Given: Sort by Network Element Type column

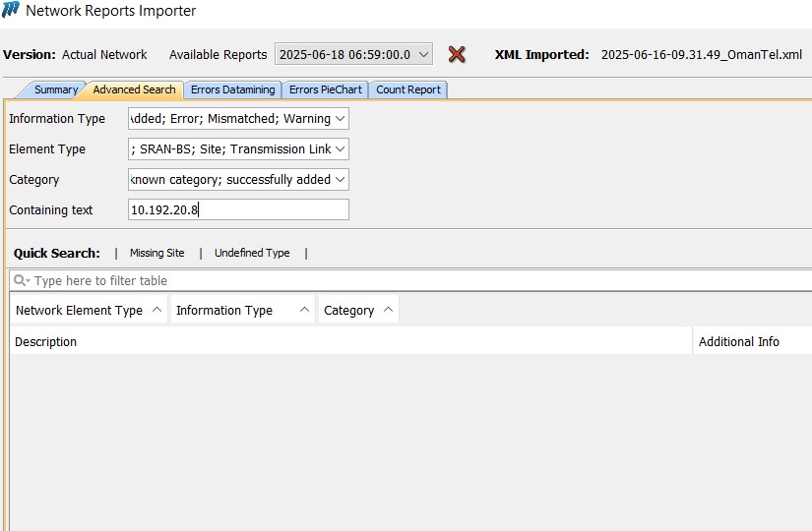Looking at the screenshot, I should click(x=88, y=310).
